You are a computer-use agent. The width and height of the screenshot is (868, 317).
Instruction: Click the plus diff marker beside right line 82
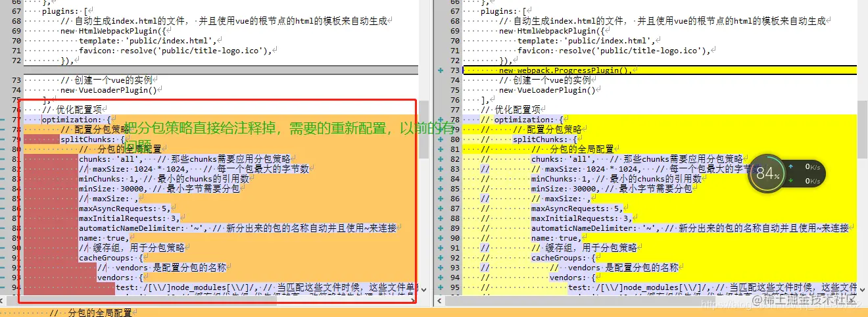coord(439,159)
